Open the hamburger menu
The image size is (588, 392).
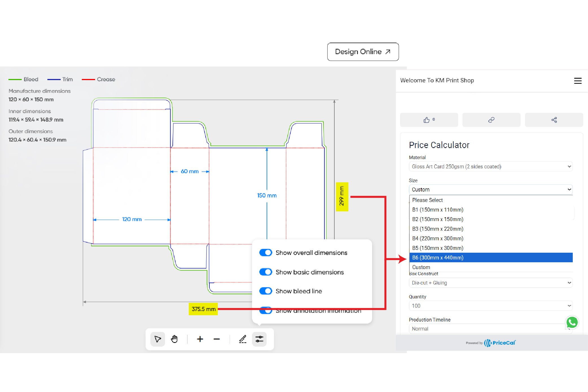[x=578, y=81]
